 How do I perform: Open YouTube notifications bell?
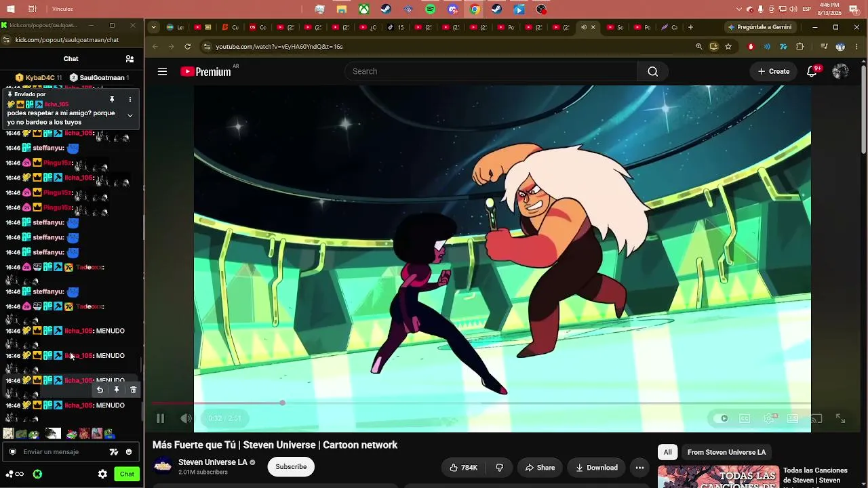[x=812, y=71]
